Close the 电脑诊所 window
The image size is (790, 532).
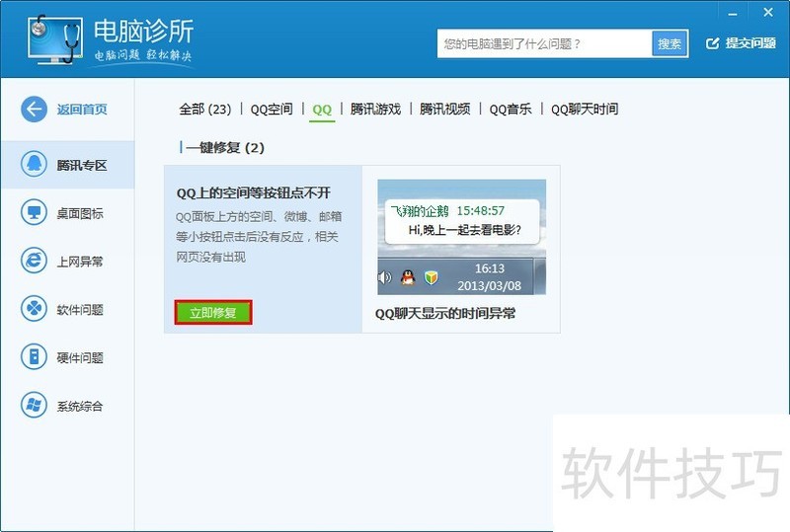pos(768,13)
